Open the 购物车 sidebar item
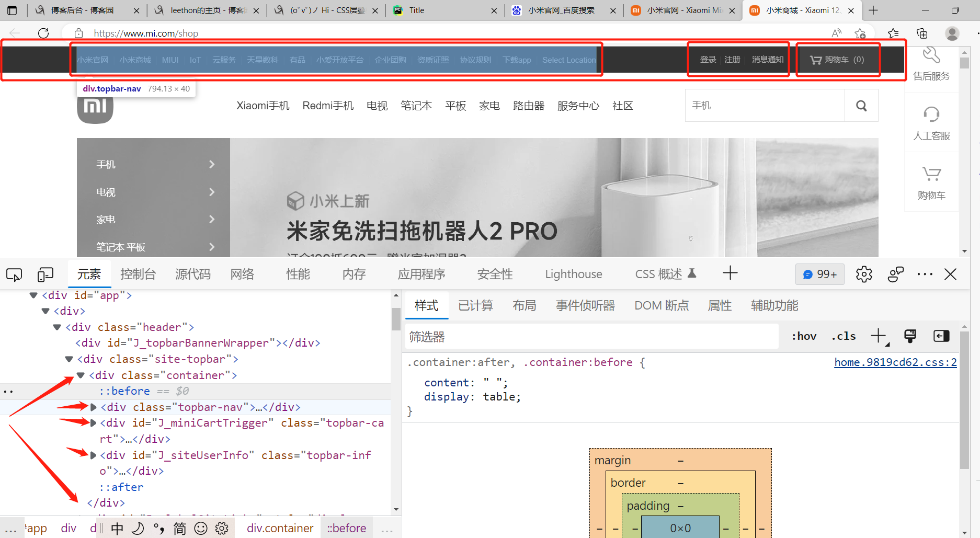The height and width of the screenshot is (538, 980). pos(931,182)
